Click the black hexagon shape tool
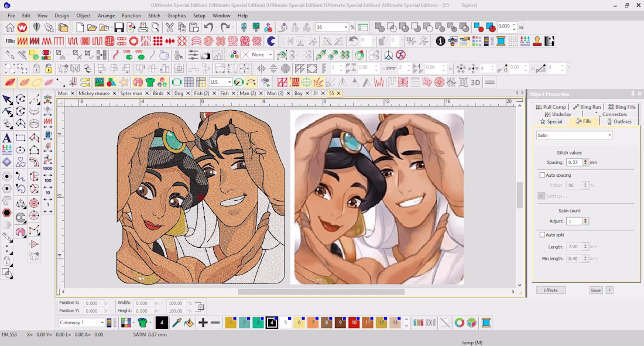 click(x=7, y=213)
